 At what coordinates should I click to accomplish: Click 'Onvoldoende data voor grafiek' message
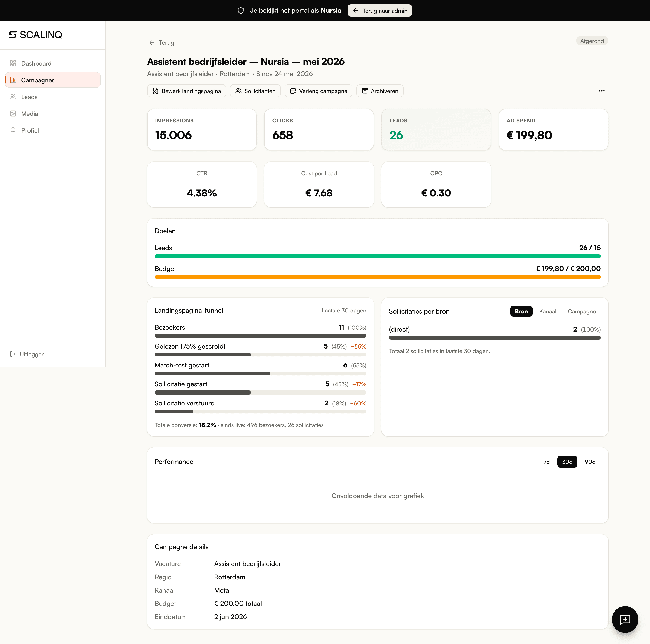point(377,496)
